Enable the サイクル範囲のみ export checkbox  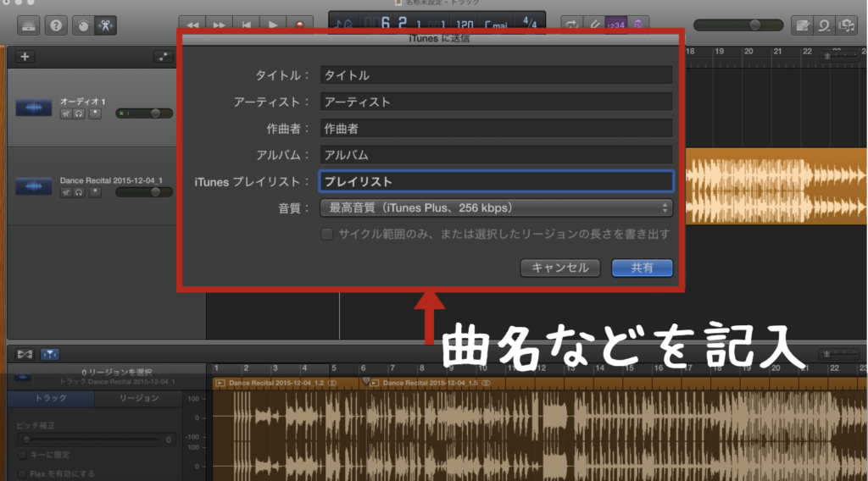326,234
